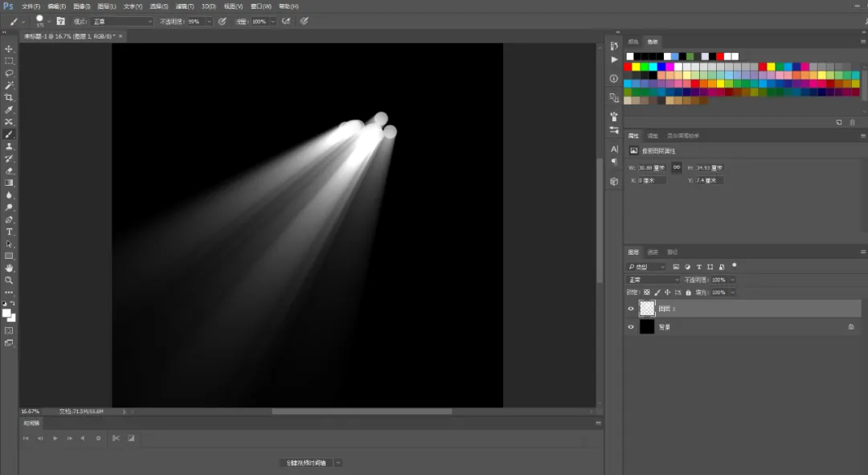868x475 pixels.
Task: Click the split clip scissors icon
Action: [116, 438]
